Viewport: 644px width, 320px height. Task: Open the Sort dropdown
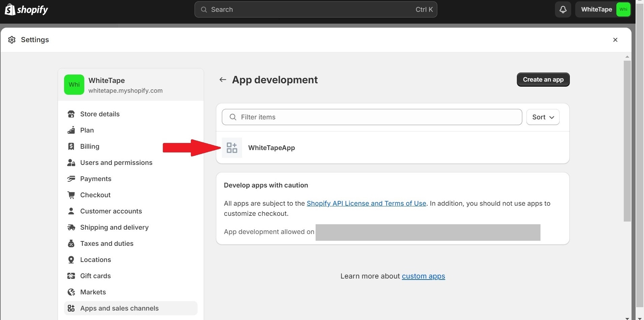[x=543, y=117]
